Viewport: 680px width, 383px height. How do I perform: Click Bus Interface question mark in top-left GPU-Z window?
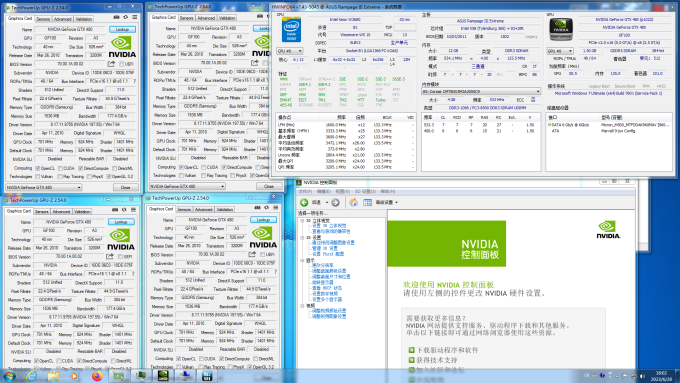pos(134,81)
